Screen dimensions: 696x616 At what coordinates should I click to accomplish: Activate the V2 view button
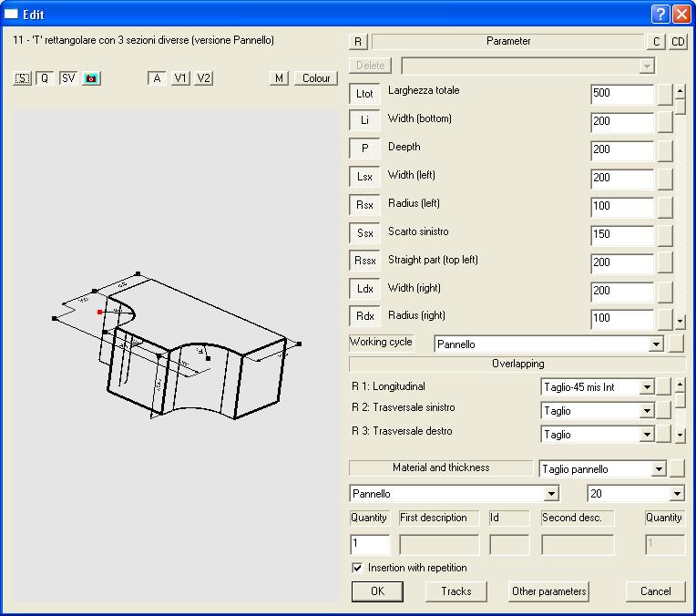coord(203,78)
